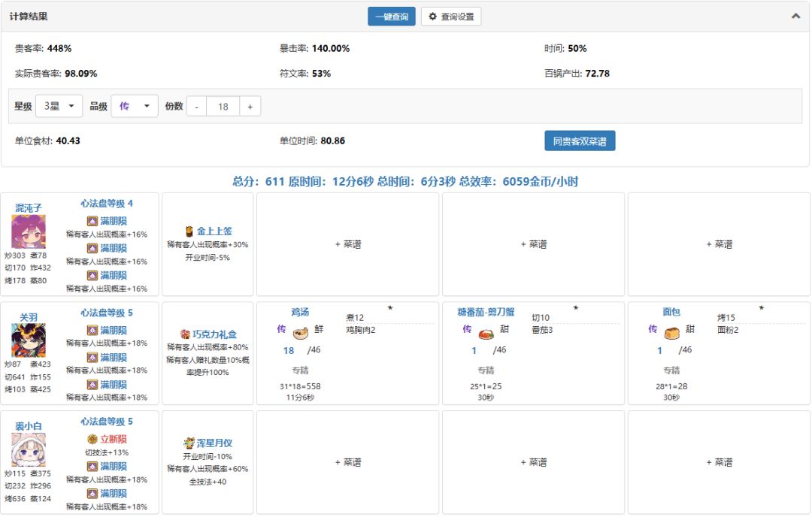
Task: Click 鸡汤 calculation 31*18=558
Action: (300, 386)
